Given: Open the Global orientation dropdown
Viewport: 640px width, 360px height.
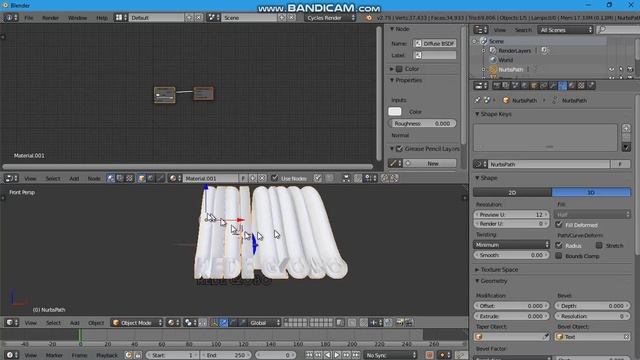Looking at the screenshot, I should pyautogui.click(x=264, y=323).
